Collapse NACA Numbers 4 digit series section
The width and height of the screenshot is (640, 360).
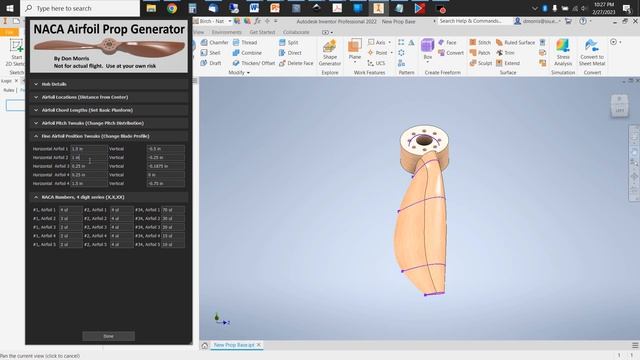tap(109, 197)
